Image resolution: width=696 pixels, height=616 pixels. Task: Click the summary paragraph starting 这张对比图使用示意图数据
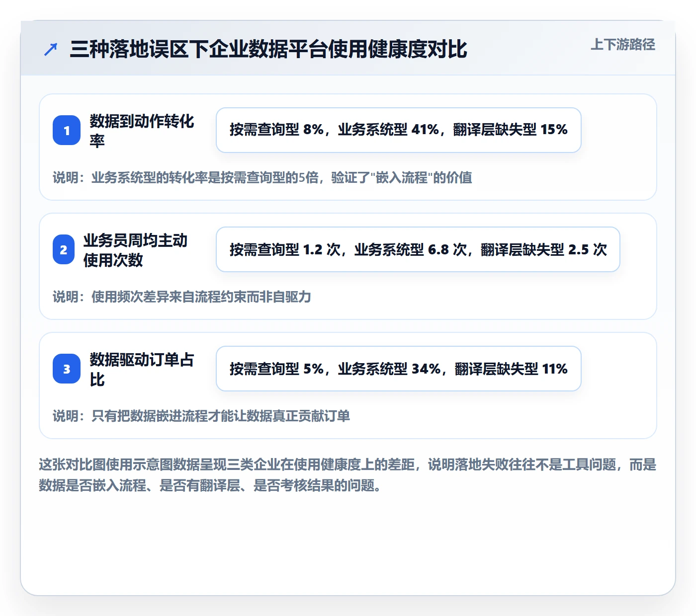point(348,475)
